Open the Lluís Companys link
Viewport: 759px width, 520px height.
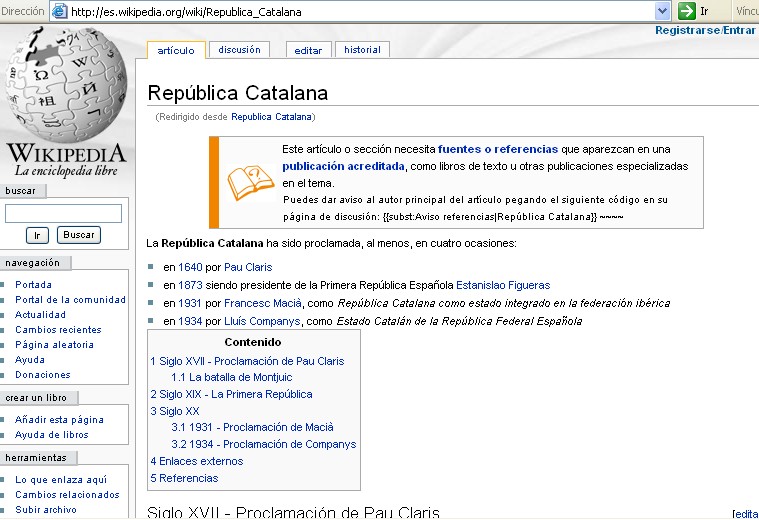point(262,321)
